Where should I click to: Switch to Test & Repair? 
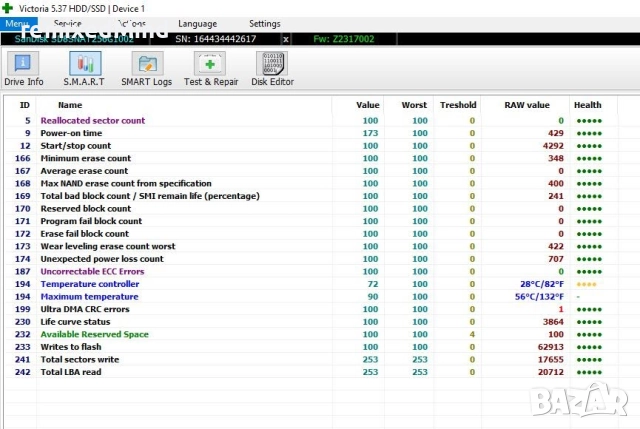point(211,69)
